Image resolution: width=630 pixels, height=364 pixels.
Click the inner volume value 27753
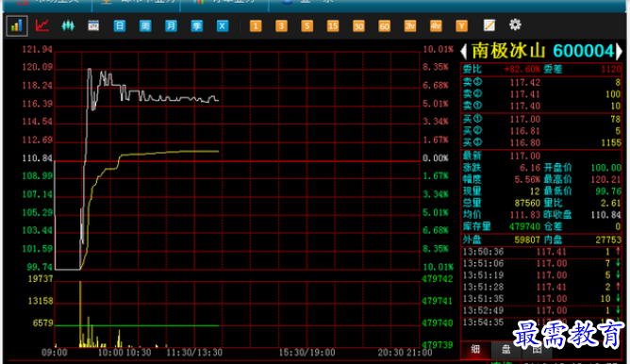tap(608, 240)
